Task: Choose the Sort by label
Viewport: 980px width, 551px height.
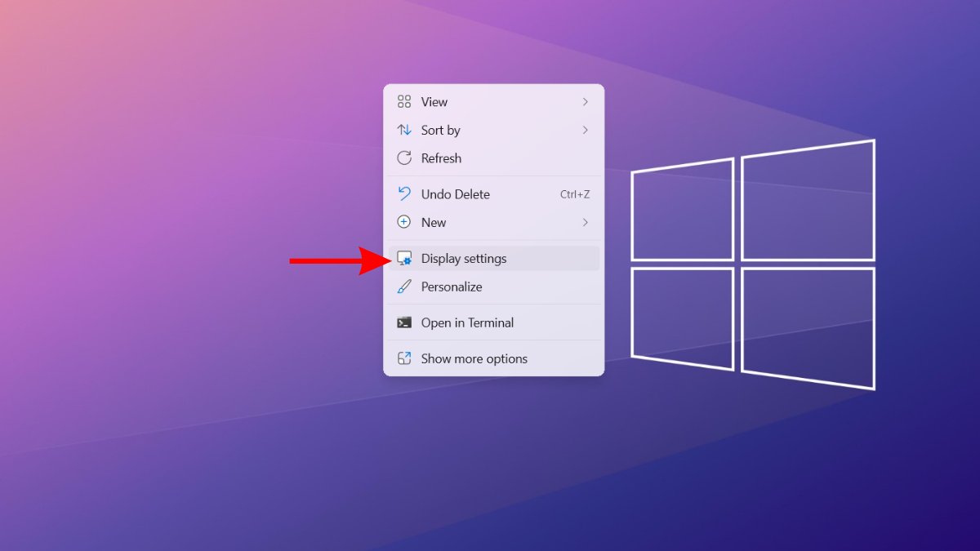Action: [441, 131]
